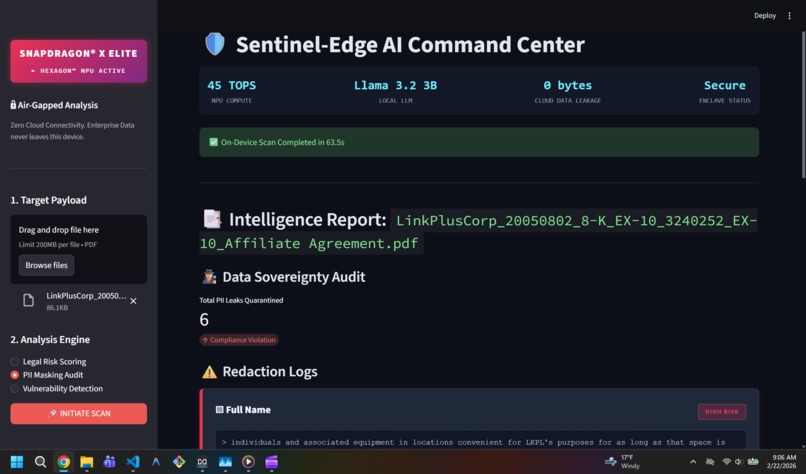Switch to Google Chrome in taskbar
This screenshot has height=474, width=806.
(64, 462)
